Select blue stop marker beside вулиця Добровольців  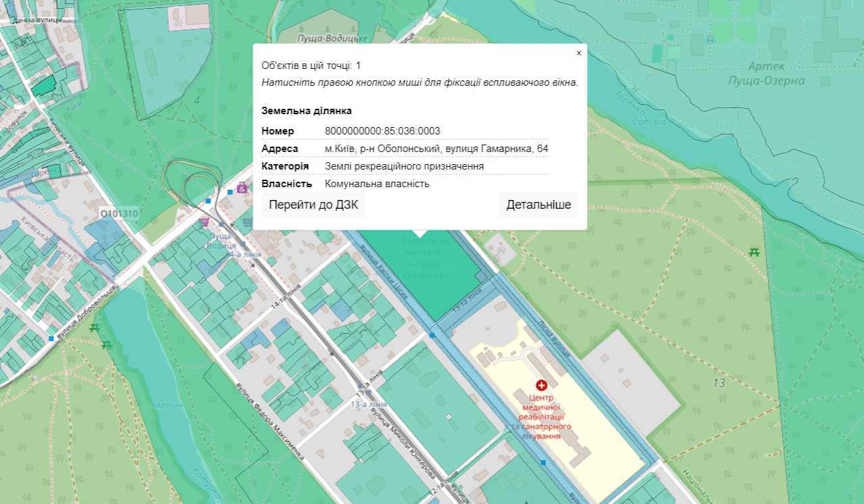51,338
